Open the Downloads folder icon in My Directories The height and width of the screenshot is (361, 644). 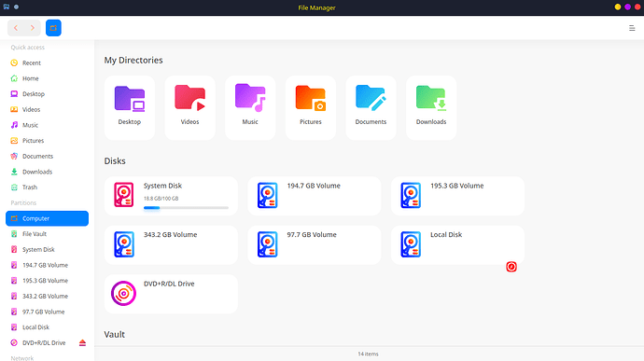[x=431, y=98]
